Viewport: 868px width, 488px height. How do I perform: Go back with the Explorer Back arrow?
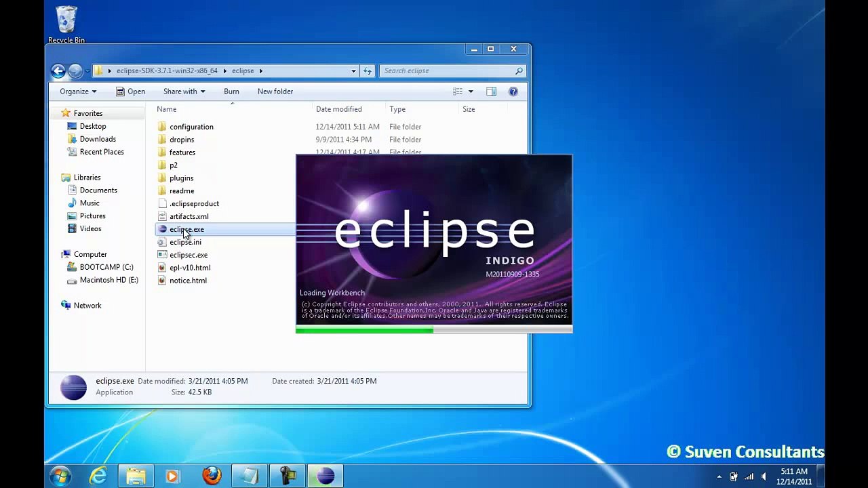(x=58, y=70)
